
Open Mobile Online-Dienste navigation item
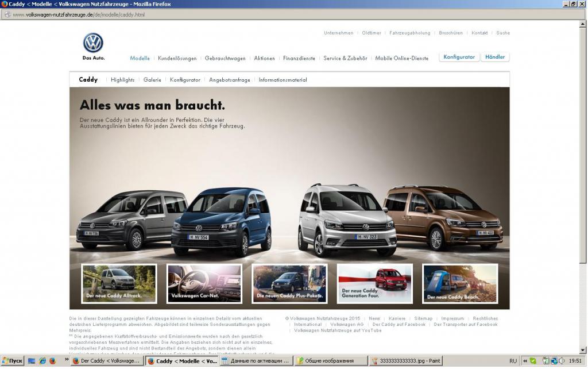coord(401,58)
